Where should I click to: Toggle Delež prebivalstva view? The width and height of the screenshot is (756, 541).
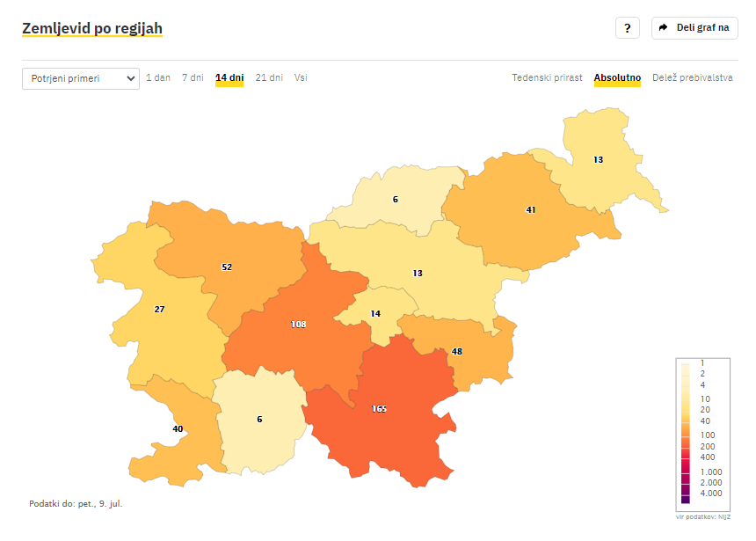[693, 77]
